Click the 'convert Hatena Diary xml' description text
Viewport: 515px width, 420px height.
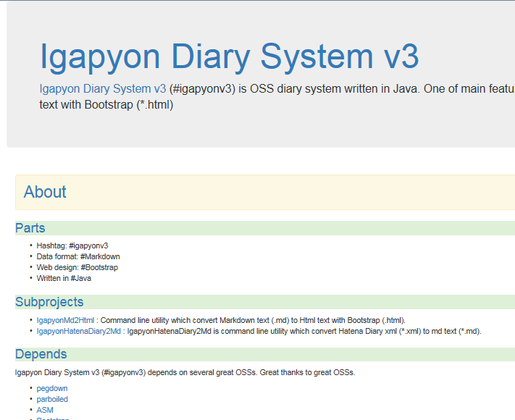304,331
